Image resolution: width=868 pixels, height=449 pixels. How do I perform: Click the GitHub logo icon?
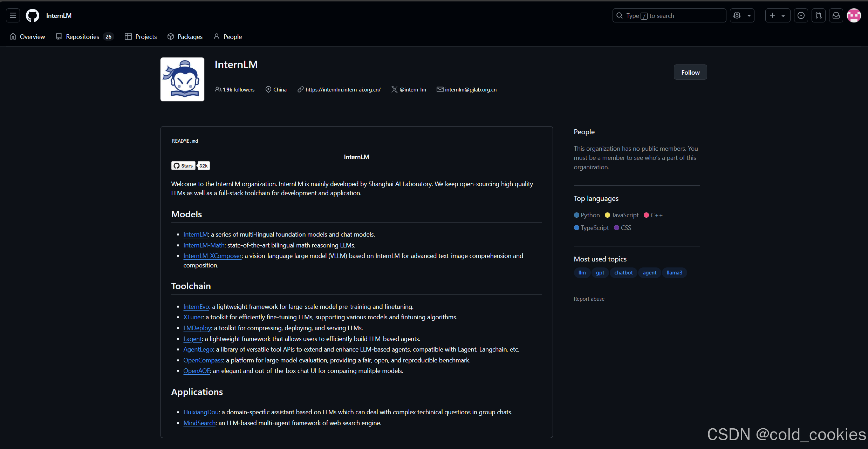[x=33, y=15]
